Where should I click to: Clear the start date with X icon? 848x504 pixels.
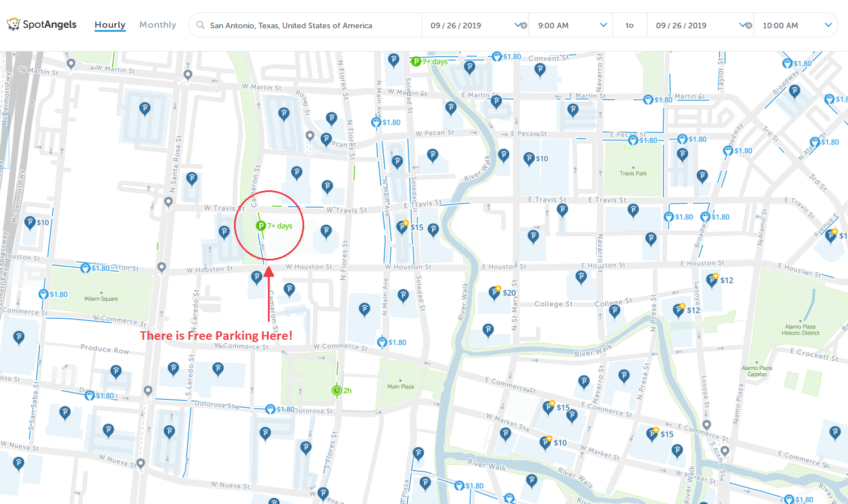523,25
